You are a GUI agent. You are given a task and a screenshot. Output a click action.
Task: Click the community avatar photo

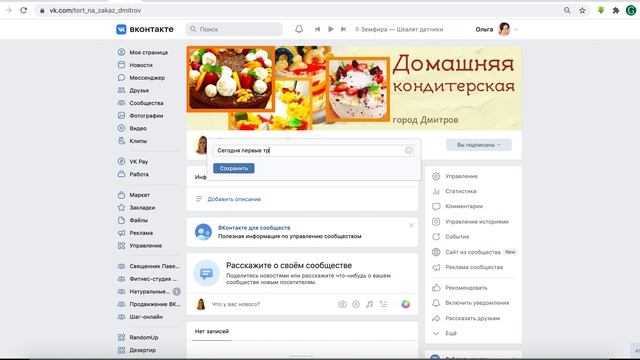pyautogui.click(x=201, y=145)
